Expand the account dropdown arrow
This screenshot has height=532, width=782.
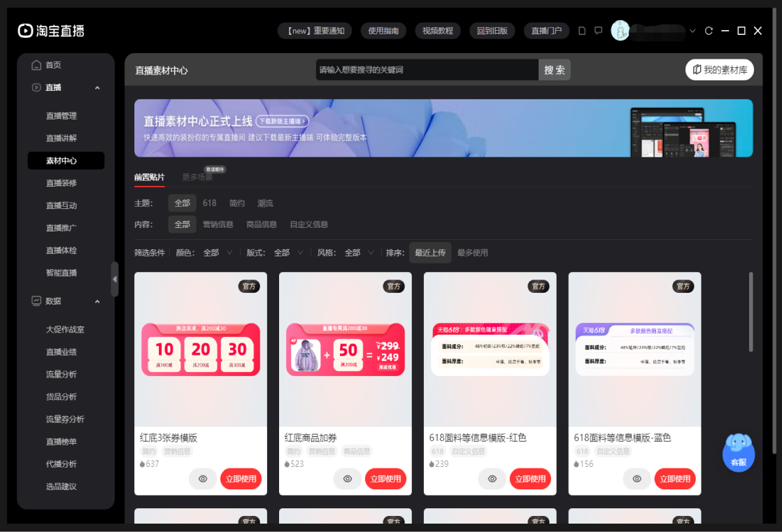[692, 31]
